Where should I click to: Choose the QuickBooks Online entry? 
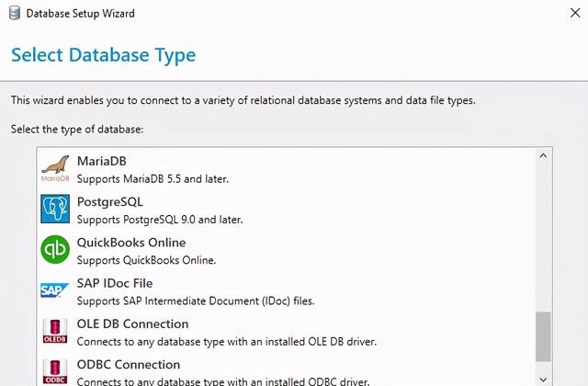(287, 250)
